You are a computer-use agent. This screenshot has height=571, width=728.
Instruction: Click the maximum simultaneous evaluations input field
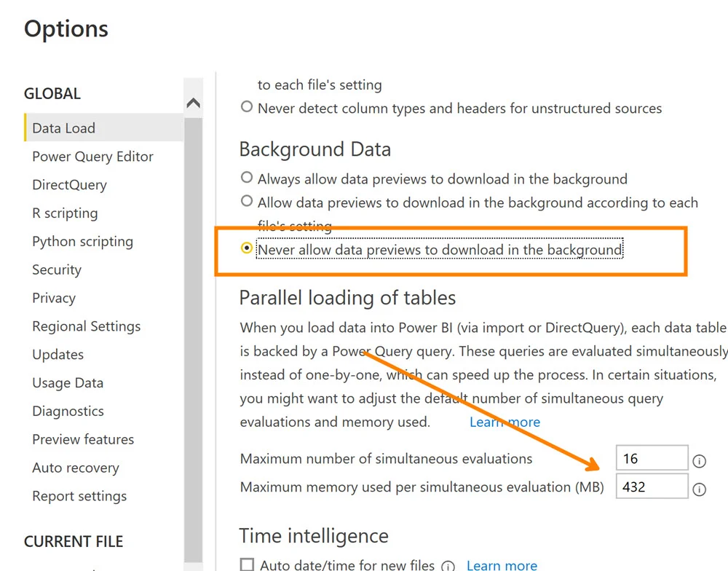coord(652,459)
